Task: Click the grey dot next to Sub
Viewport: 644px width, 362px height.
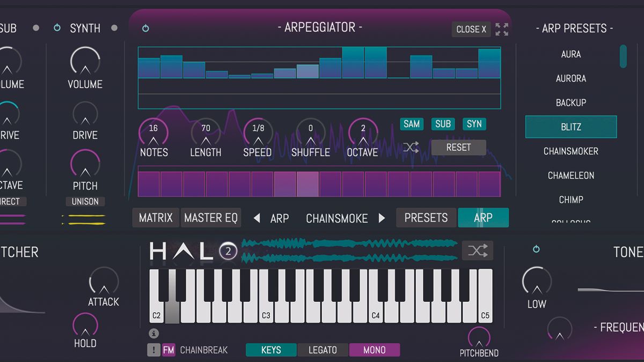Action: click(x=36, y=28)
